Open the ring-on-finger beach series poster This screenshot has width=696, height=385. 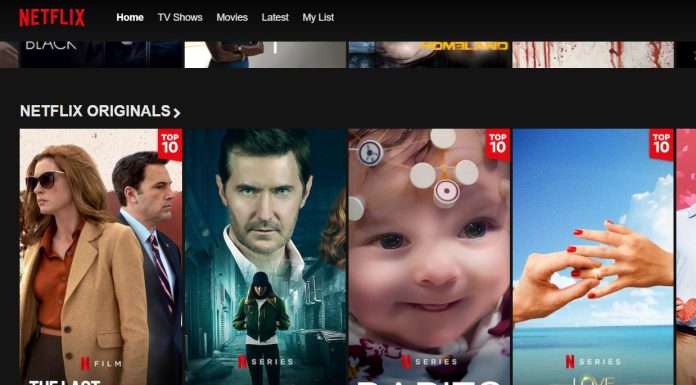pos(593,257)
